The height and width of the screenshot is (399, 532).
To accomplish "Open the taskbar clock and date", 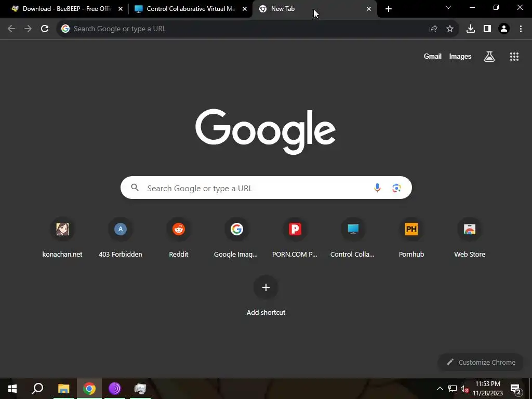I will click(487, 389).
